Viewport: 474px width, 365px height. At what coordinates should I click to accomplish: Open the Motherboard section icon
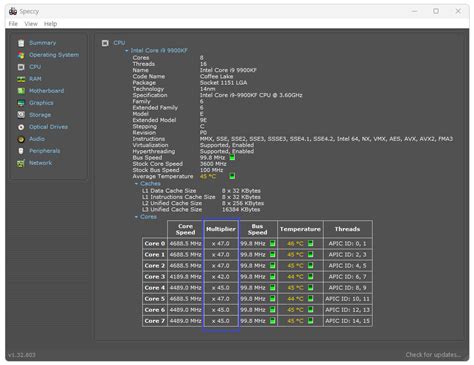click(x=21, y=91)
